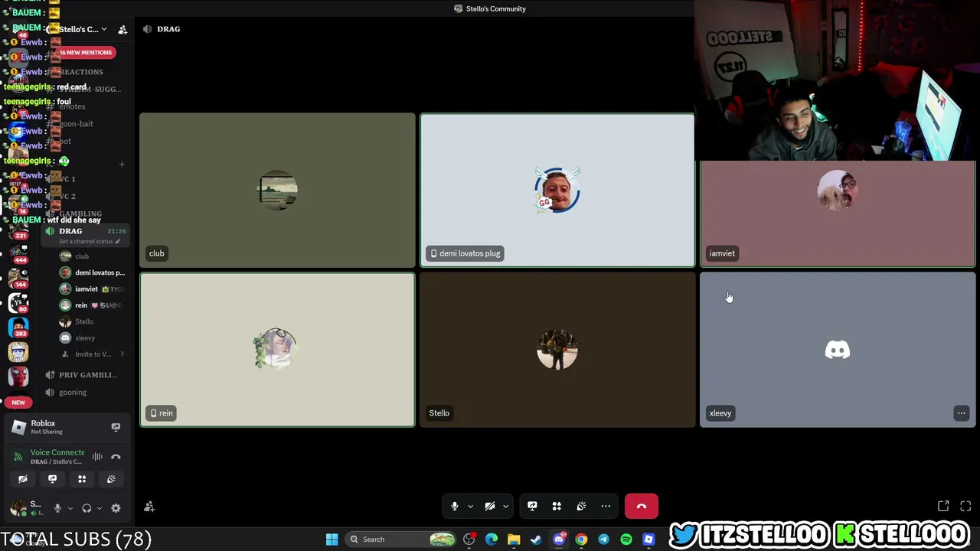Open microphone device options arrow in call bar
The width and height of the screenshot is (980, 551).
(470, 506)
